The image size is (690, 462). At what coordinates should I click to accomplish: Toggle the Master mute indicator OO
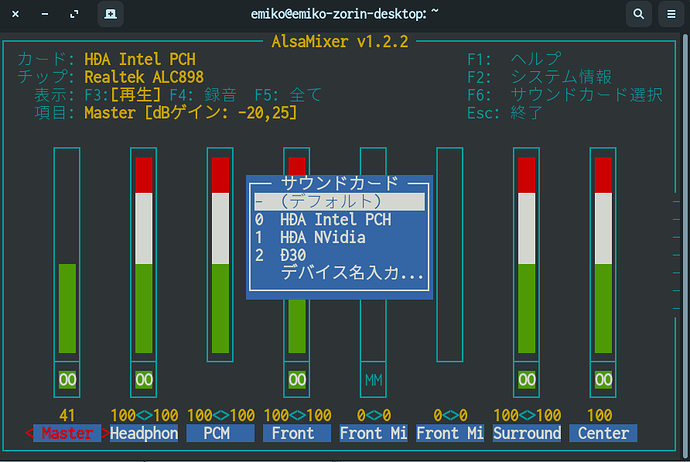[x=67, y=380]
